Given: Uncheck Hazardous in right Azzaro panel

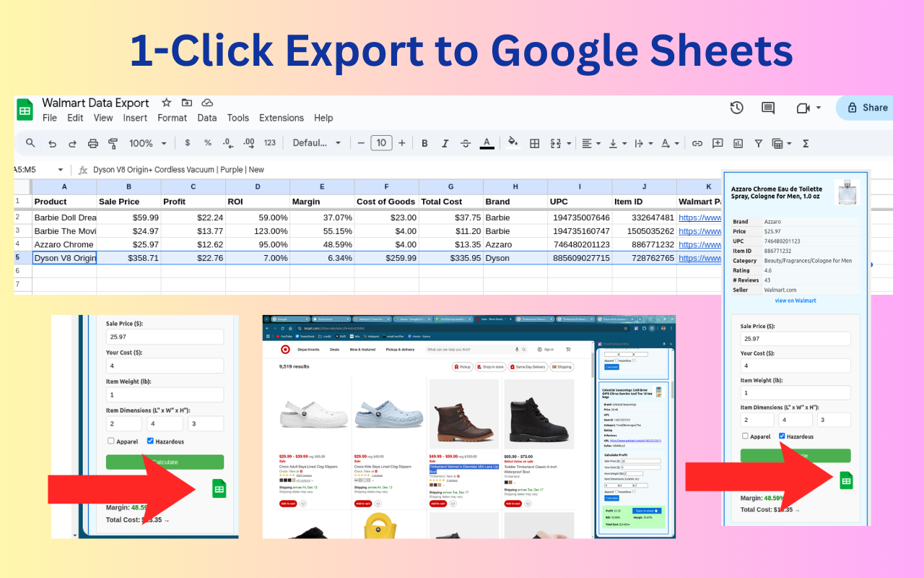Looking at the screenshot, I should (x=783, y=436).
